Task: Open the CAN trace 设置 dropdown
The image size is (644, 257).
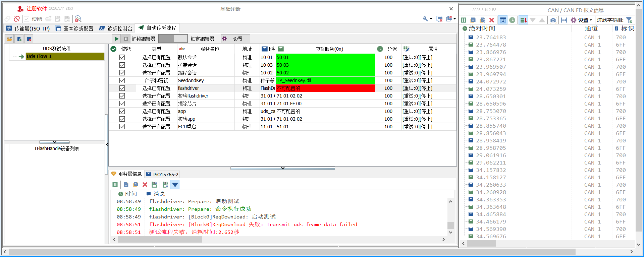Action: 582,20
